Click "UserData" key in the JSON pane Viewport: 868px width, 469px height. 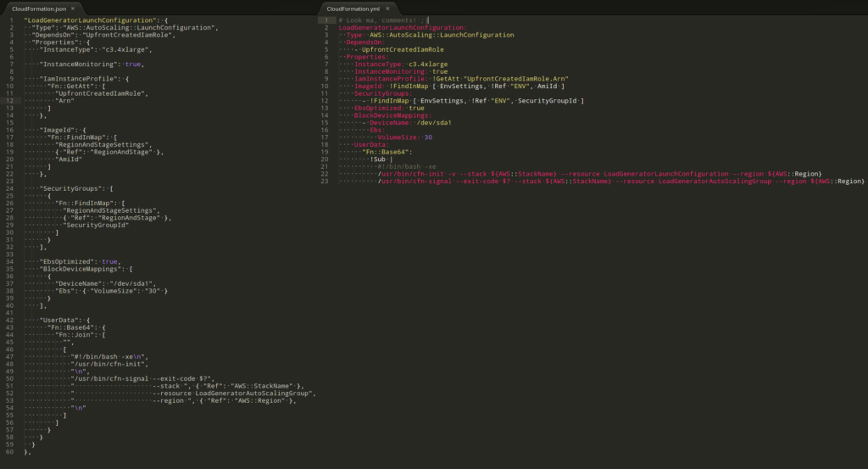(x=60, y=319)
